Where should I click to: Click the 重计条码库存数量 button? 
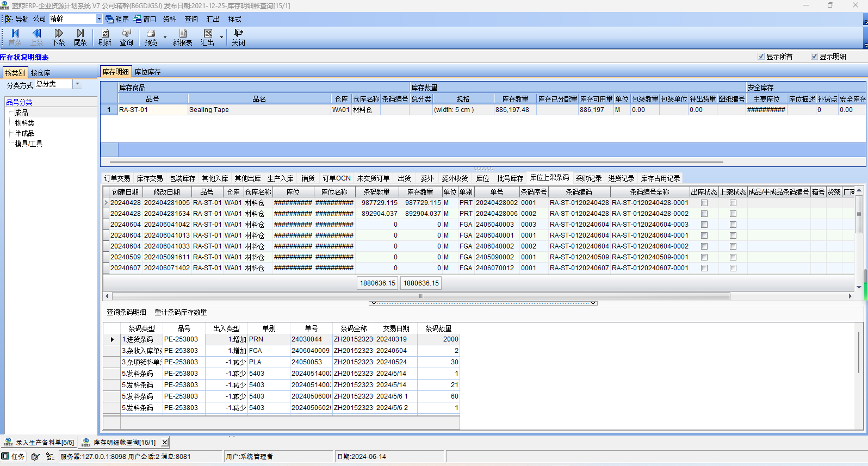point(181,312)
